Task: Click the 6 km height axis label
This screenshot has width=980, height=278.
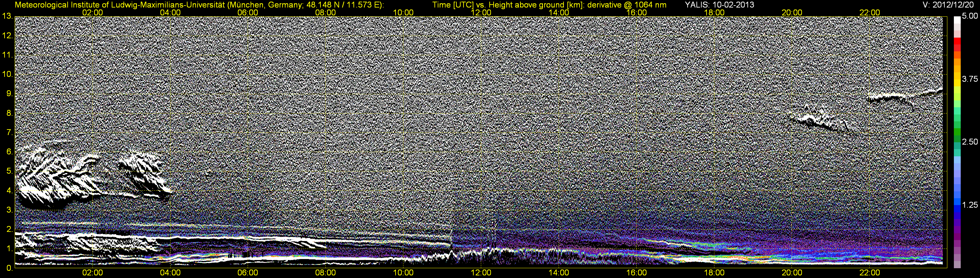Action: (x=9, y=152)
